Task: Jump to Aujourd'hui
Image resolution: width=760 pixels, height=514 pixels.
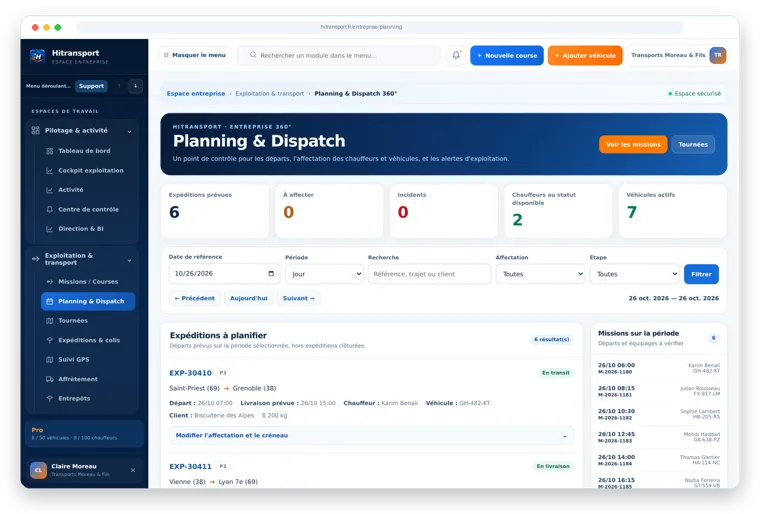Action: (249, 298)
